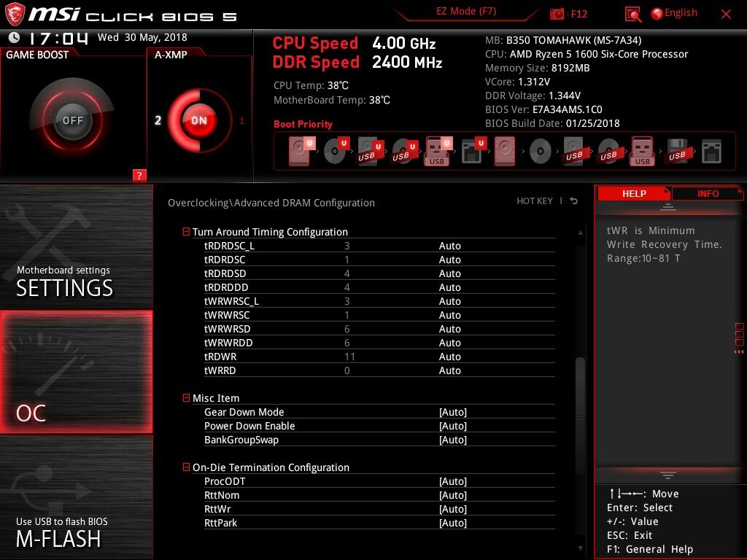Edit the tRDRDSC Auto value field
The width and height of the screenshot is (747, 560).
449,260
